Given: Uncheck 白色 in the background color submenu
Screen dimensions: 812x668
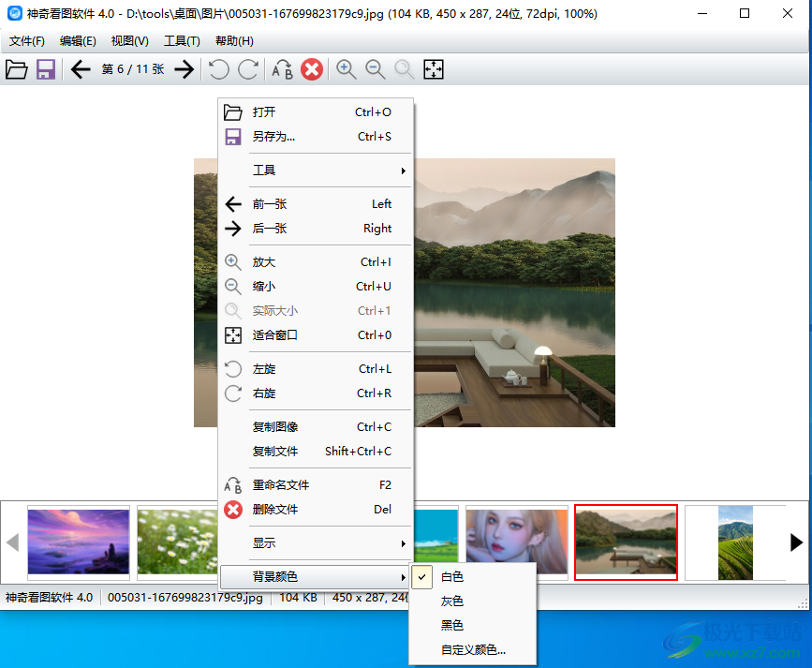Looking at the screenshot, I should [450, 577].
